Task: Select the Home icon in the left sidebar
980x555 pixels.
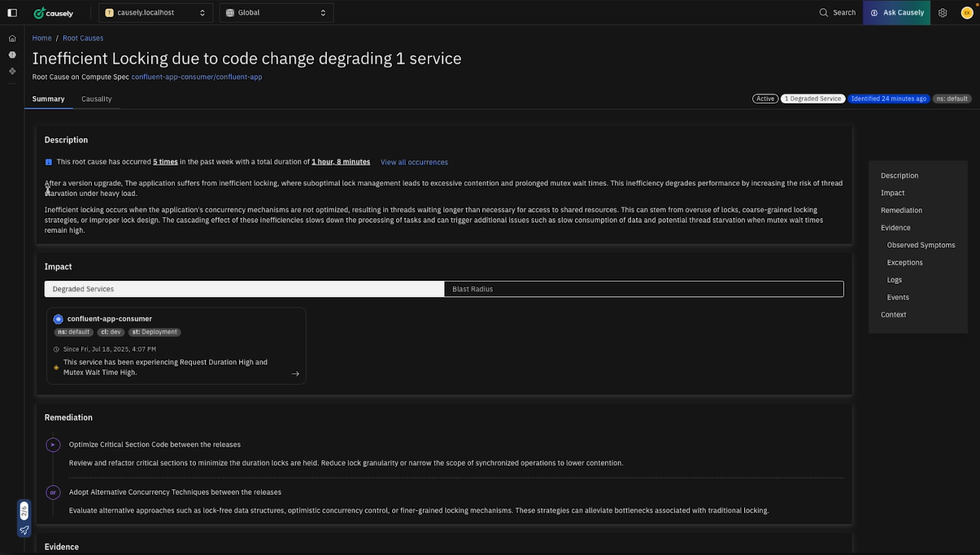Action: (x=10, y=37)
